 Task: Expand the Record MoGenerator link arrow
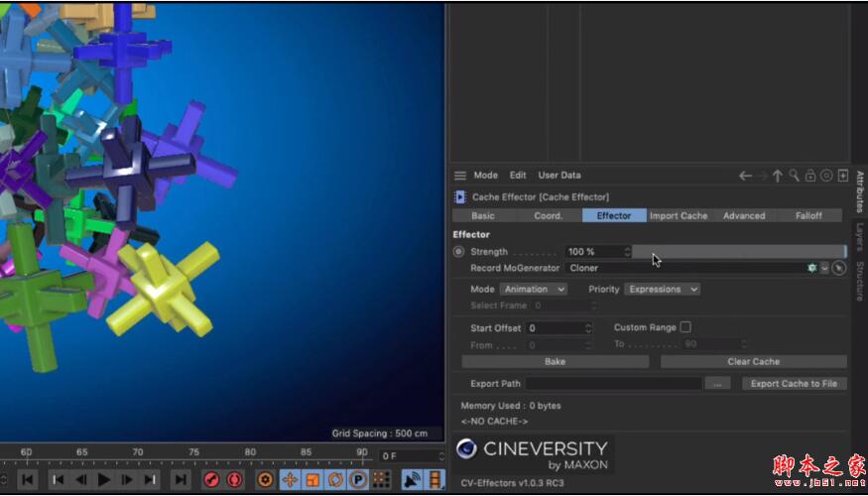[824, 268]
